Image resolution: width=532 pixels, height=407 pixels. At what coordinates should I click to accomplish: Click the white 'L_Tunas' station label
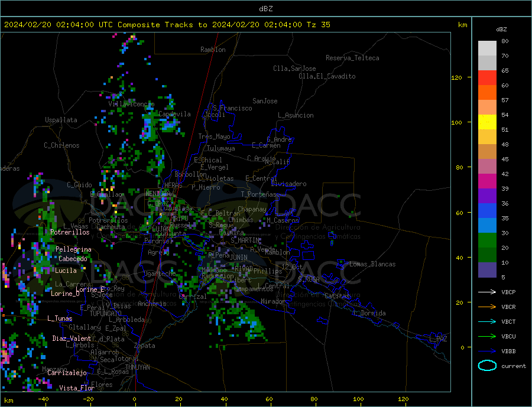pyautogui.click(x=60, y=318)
